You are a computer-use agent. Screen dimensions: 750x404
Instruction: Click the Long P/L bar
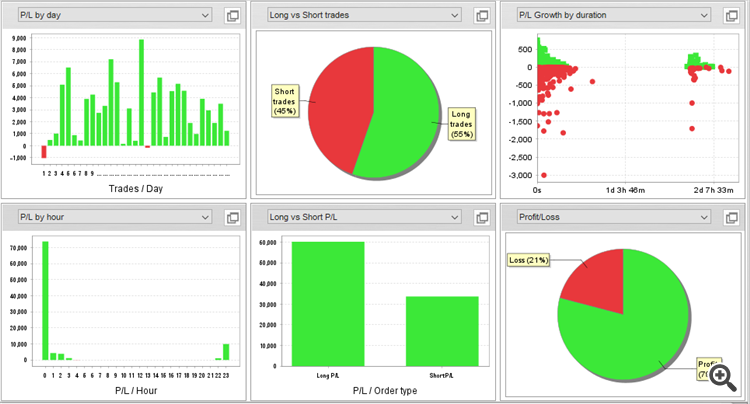[328, 304]
